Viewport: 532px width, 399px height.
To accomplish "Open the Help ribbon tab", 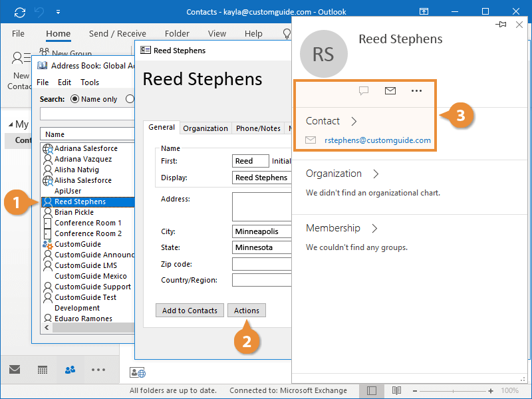I will 253,34.
